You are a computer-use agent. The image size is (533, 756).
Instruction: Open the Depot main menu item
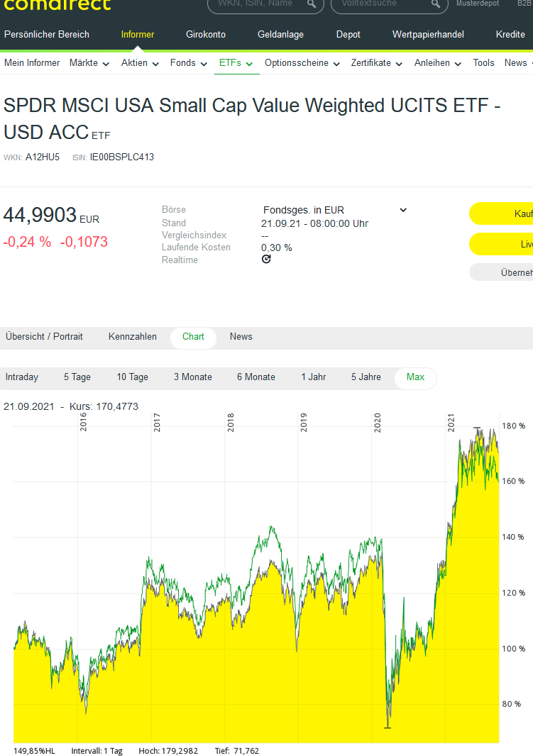coord(348,35)
